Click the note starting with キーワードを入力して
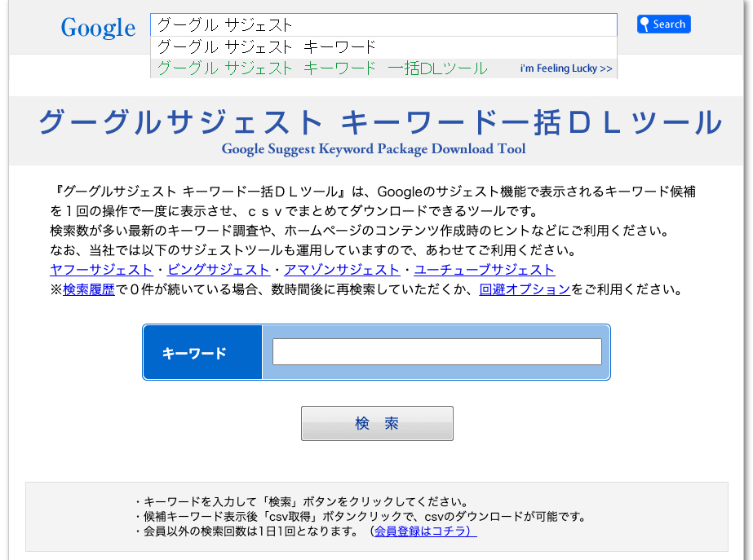The image size is (753, 560). coord(302,502)
